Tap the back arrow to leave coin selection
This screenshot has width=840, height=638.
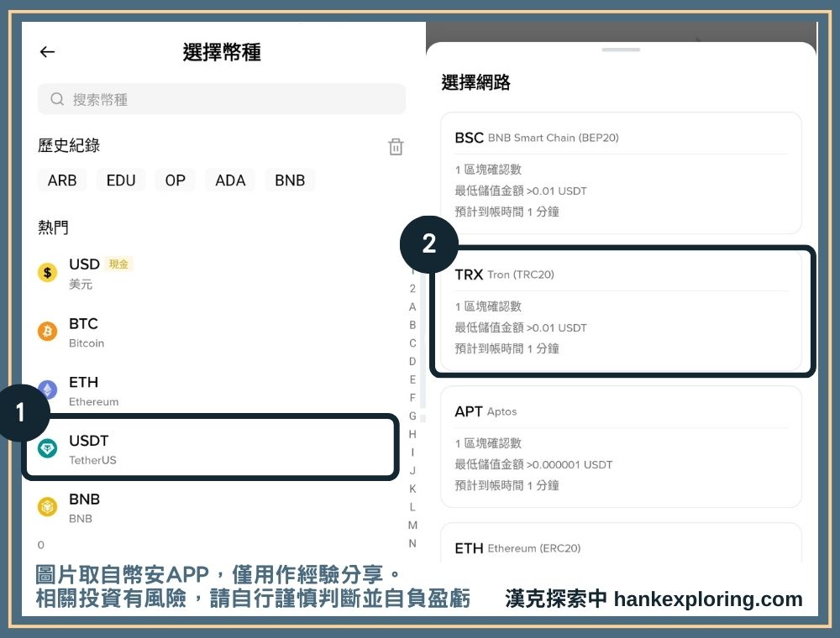pyautogui.click(x=47, y=52)
